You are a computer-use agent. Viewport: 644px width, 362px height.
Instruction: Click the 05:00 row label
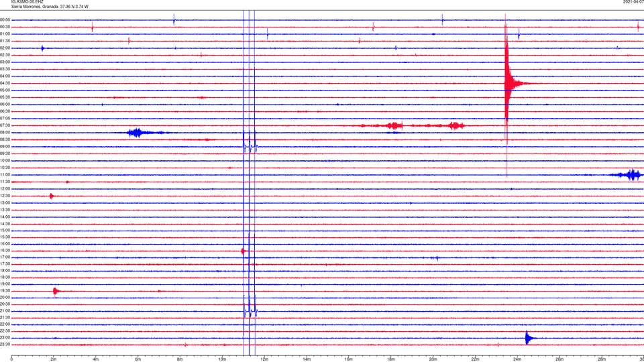coord(5,90)
